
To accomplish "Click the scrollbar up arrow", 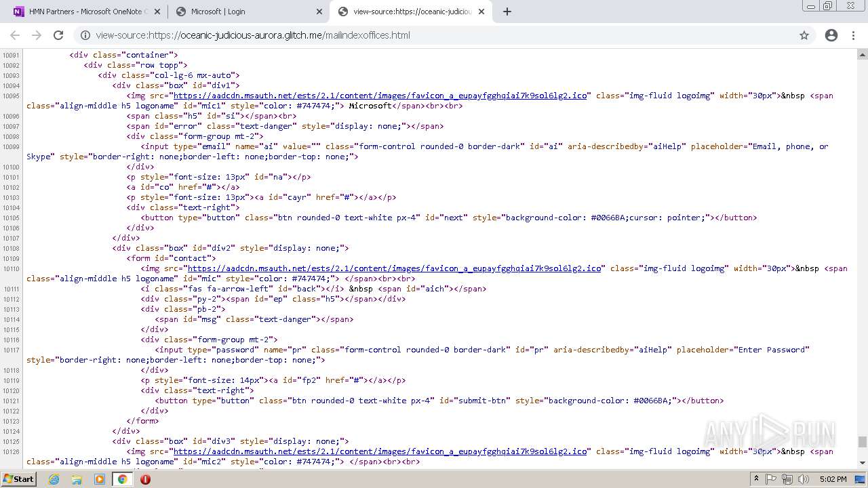I will [863, 54].
